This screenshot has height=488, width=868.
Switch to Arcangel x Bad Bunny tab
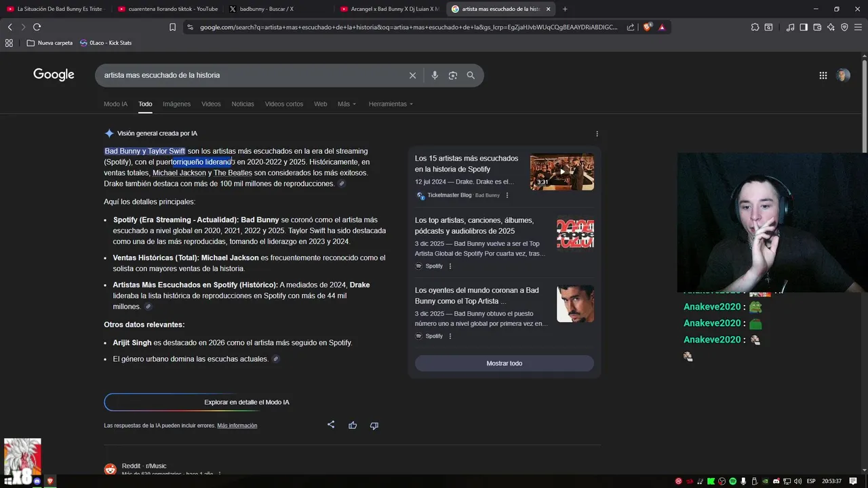click(x=390, y=9)
